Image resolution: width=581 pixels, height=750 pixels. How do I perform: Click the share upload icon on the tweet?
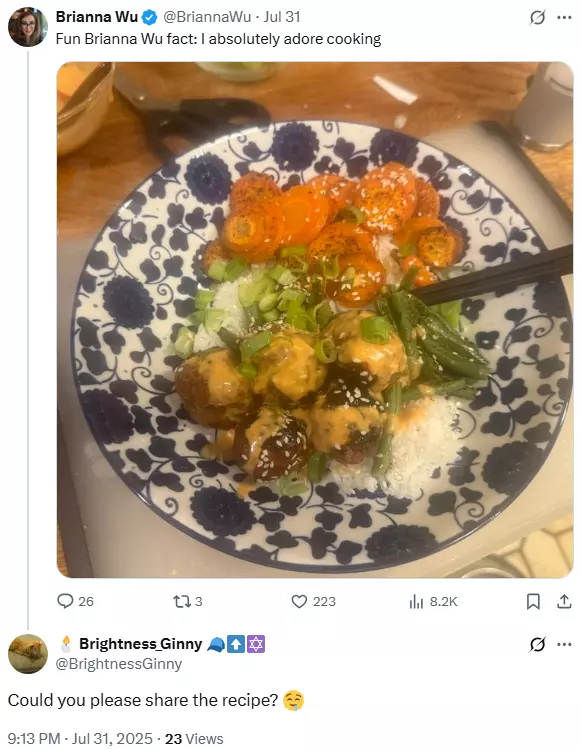[564, 601]
